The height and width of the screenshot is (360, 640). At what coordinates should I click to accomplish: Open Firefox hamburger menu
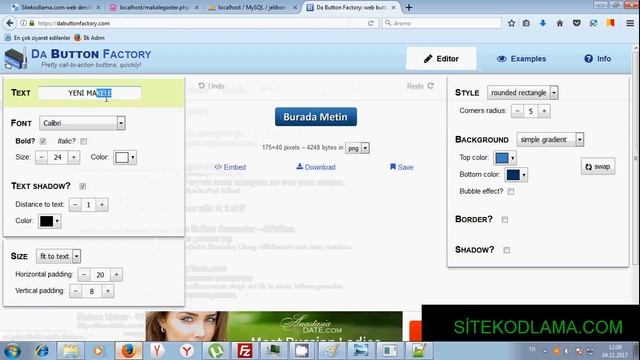point(630,23)
